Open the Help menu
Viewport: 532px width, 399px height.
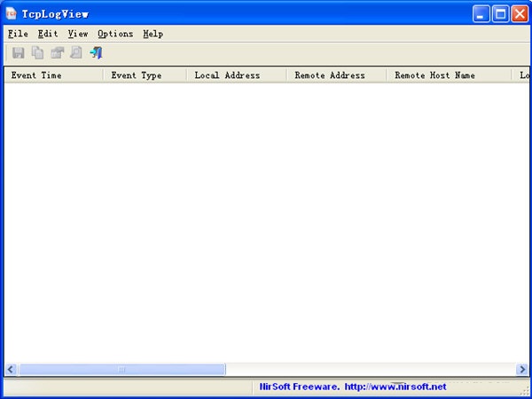point(153,34)
